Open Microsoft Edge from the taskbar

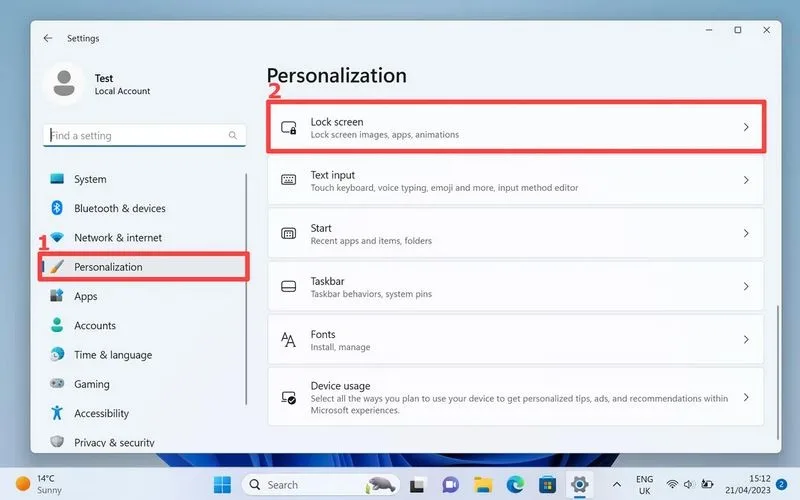tap(515, 484)
